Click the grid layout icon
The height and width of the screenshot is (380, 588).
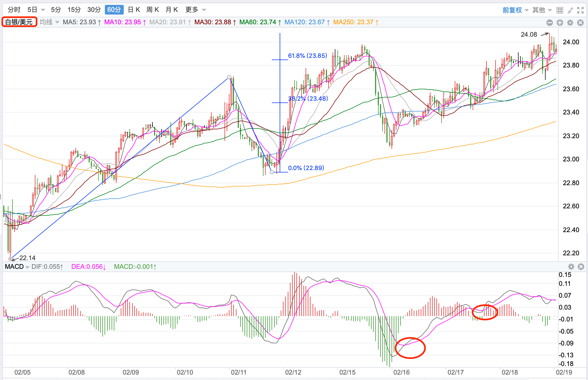560,10
